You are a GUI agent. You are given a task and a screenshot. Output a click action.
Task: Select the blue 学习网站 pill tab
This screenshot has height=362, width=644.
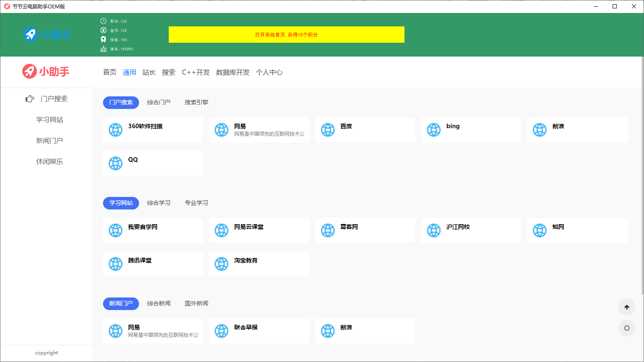(121, 203)
